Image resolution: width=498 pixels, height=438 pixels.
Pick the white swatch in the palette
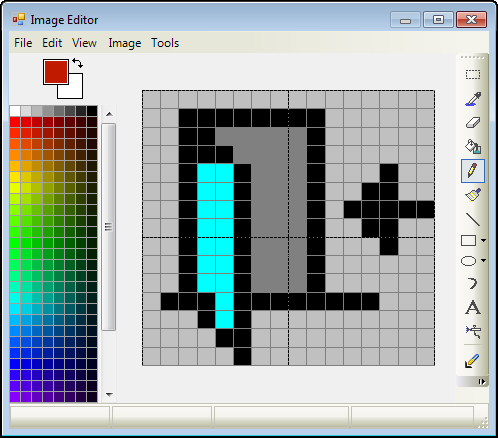pos(15,111)
